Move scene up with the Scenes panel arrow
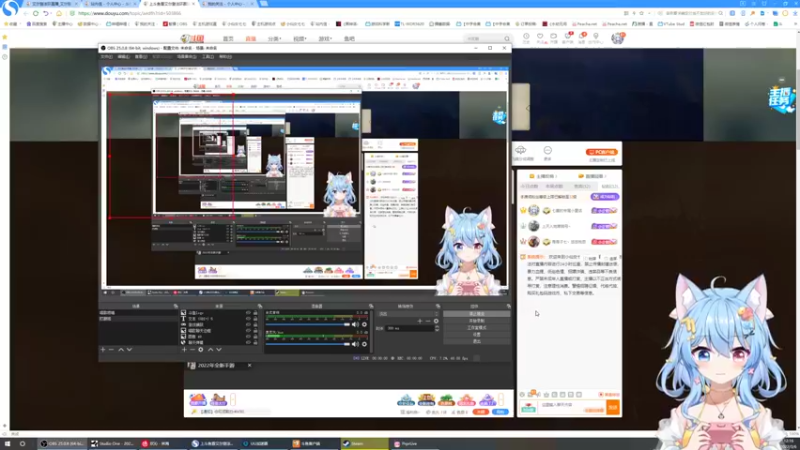Screen dimensions: 800x450 [x=121, y=350]
